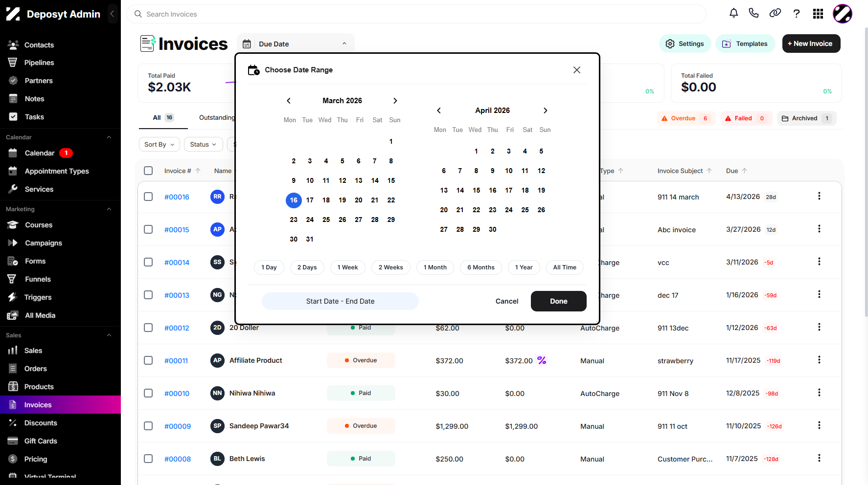
Task: Click the Done button
Action: tap(559, 301)
